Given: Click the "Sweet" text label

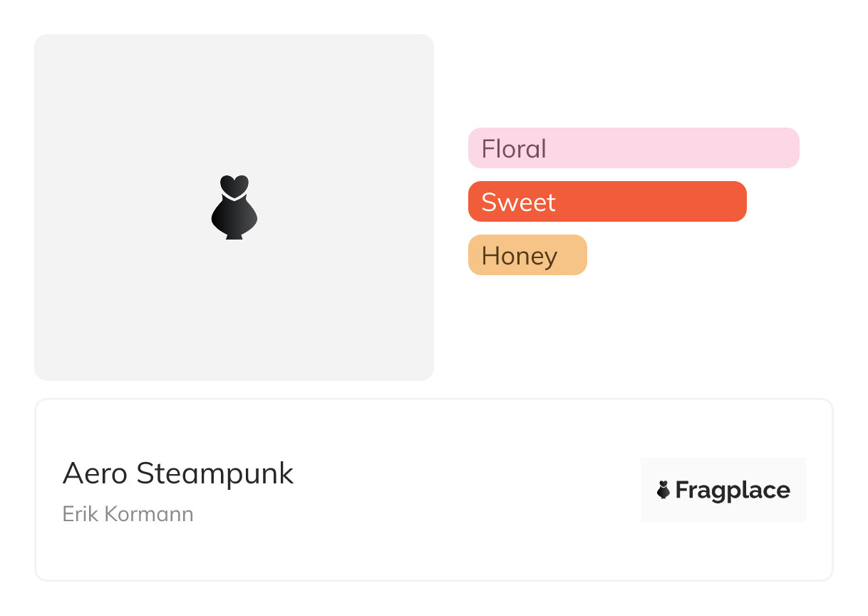Looking at the screenshot, I should [518, 202].
